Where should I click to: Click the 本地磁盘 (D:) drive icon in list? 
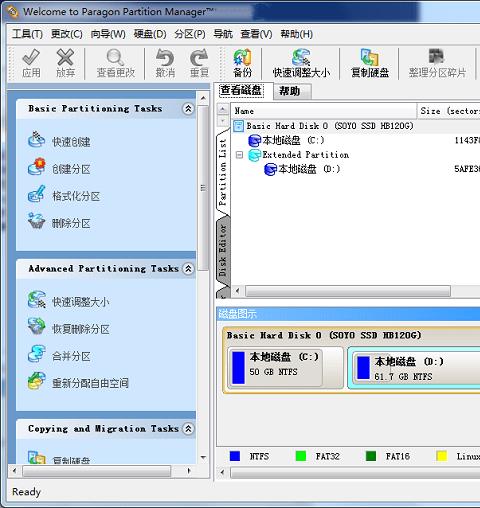point(270,169)
